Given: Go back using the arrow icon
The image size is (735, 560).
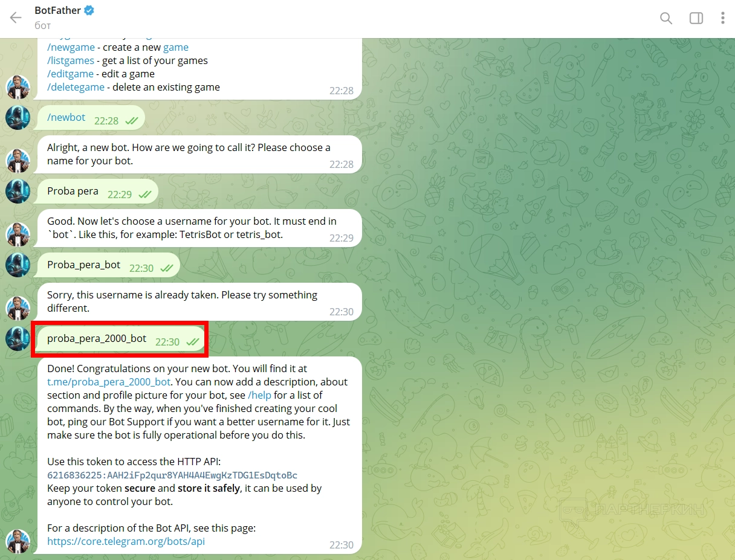Looking at the screenshot, I should point(16,18).
